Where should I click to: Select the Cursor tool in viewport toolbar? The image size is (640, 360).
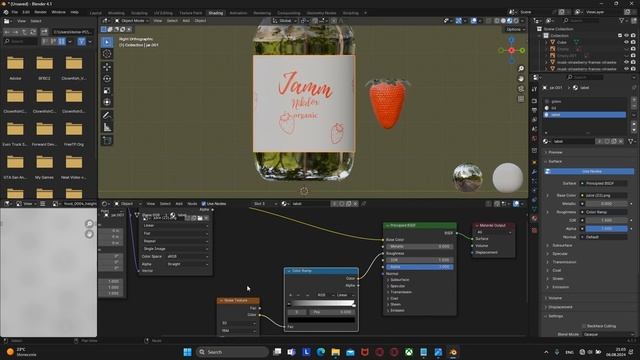coord(107,53)
